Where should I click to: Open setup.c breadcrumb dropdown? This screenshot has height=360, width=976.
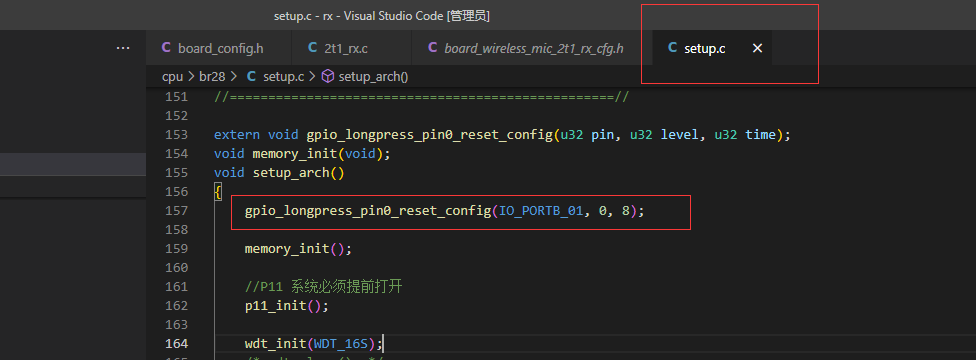point(283,77)
